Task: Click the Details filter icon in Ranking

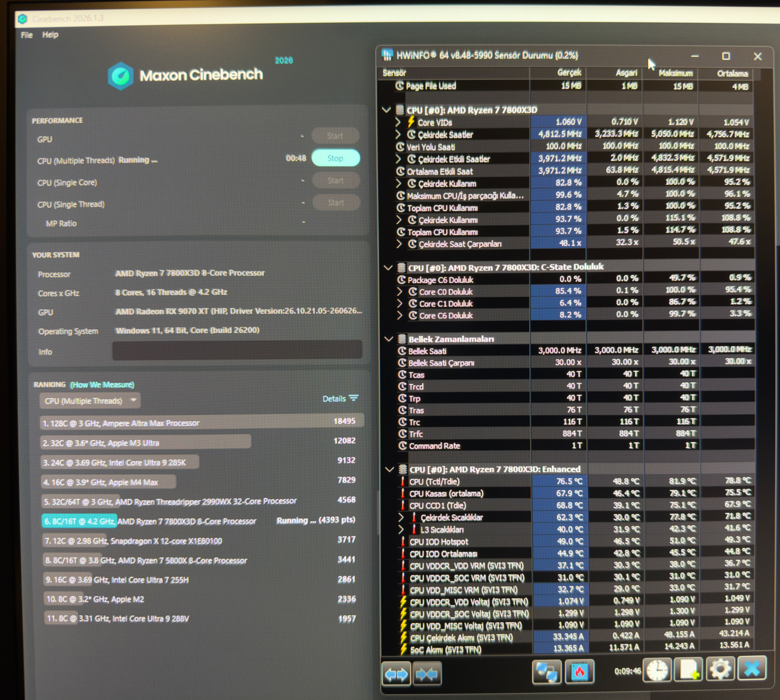Action: (354, 398)
